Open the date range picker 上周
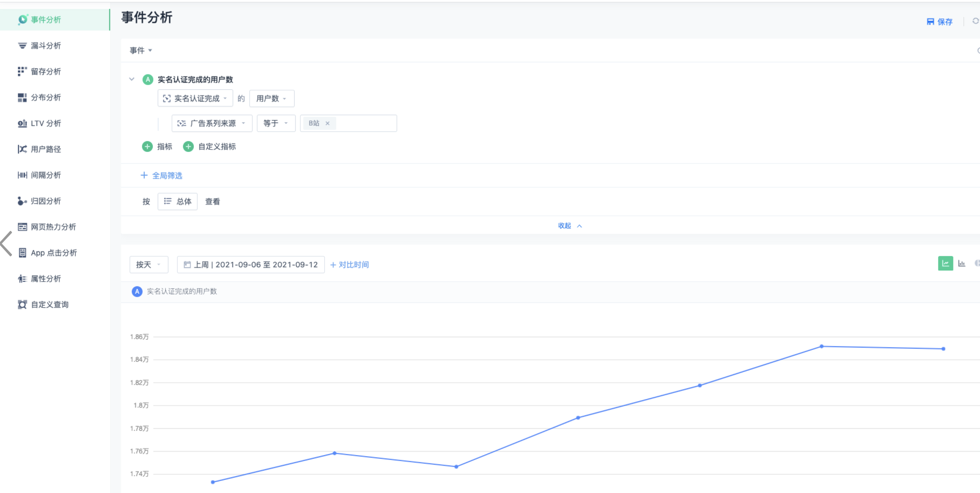The width and height of the screenshot is (980, 493). coord(251,264)
